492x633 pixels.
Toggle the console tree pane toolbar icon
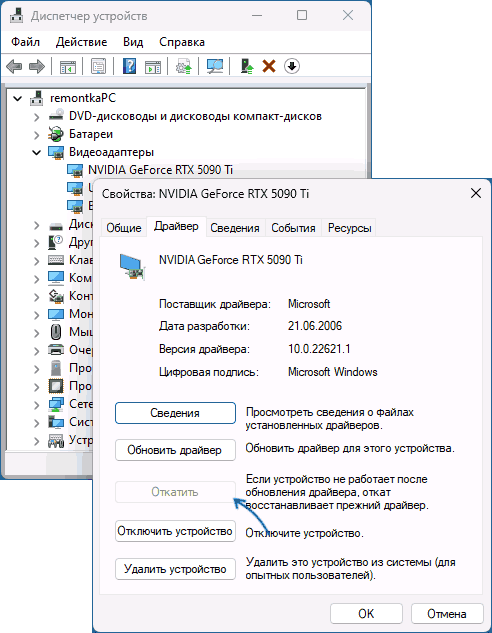68,66
